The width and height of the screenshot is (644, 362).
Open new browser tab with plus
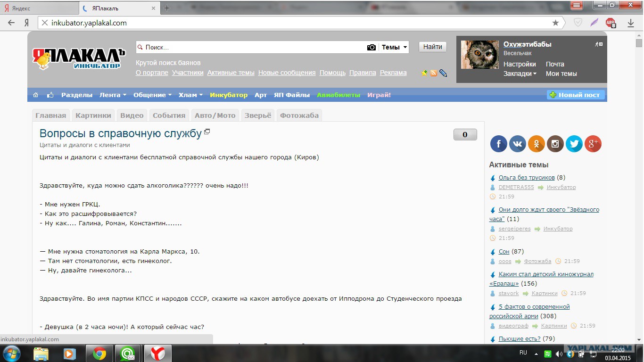click(167, 8)
